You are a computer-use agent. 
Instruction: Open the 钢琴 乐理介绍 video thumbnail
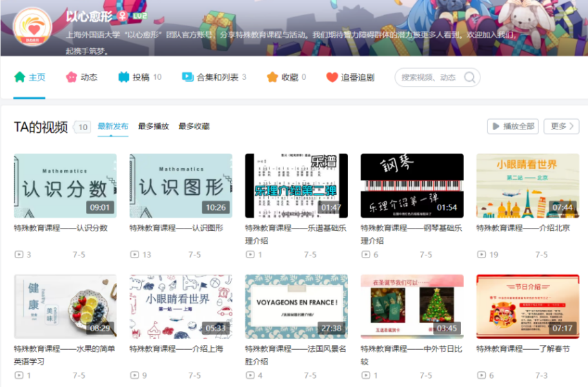coord(412,185)
